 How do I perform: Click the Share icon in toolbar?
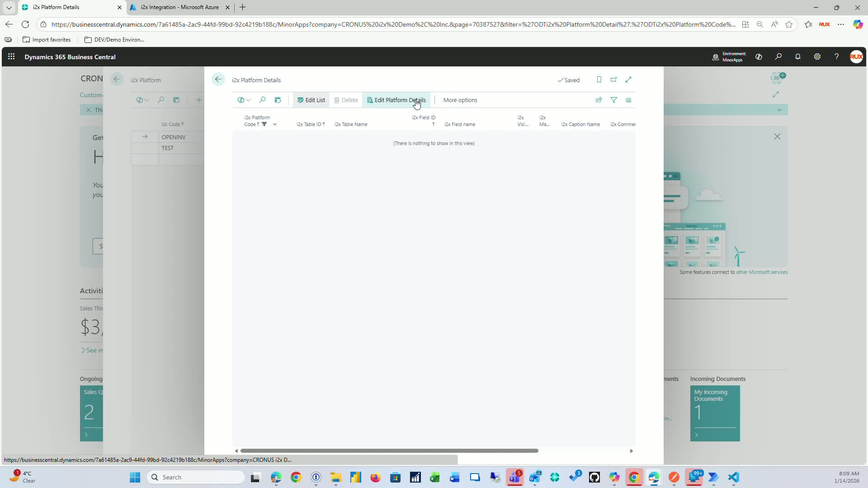[x=599, y=100]
